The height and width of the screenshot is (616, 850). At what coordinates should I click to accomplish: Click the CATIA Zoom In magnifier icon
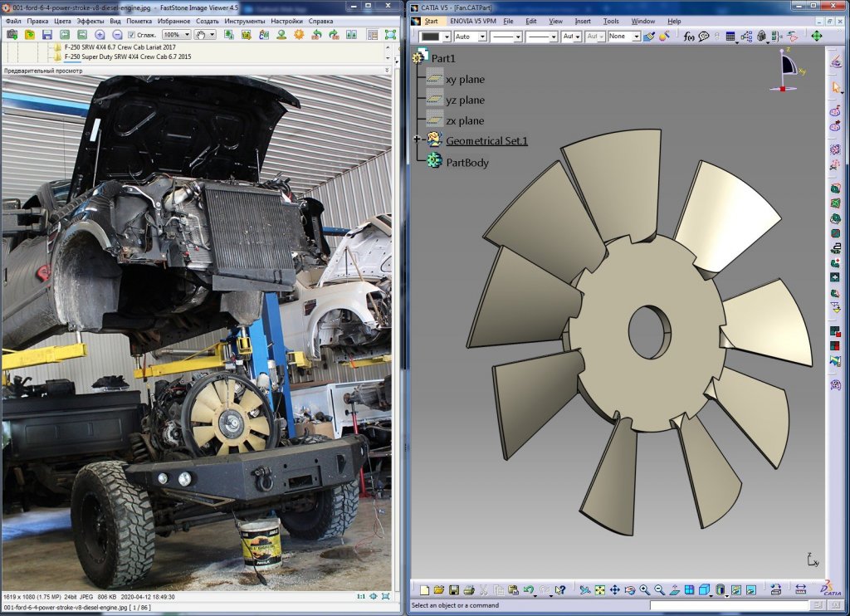(644, 590)
